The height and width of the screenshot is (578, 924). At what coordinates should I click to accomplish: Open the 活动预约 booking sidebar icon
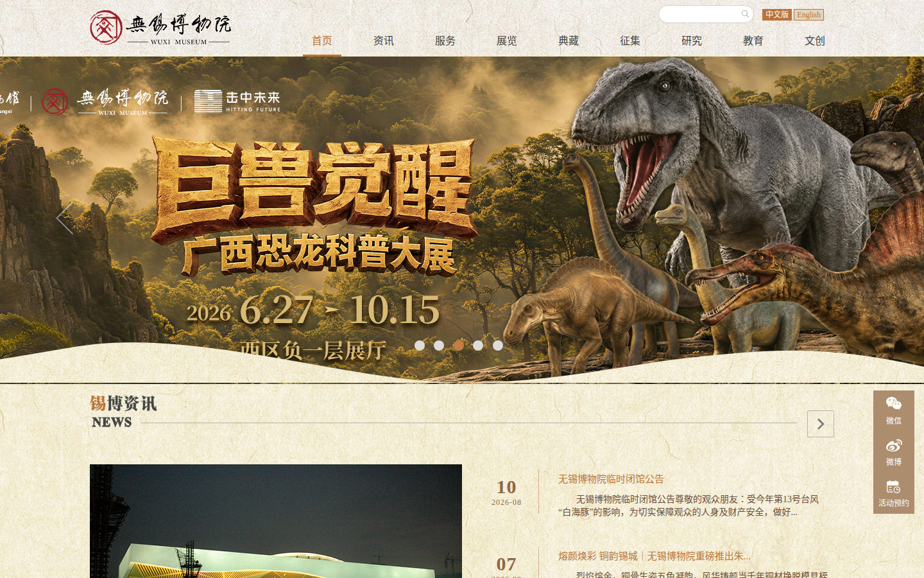(894, 493)
